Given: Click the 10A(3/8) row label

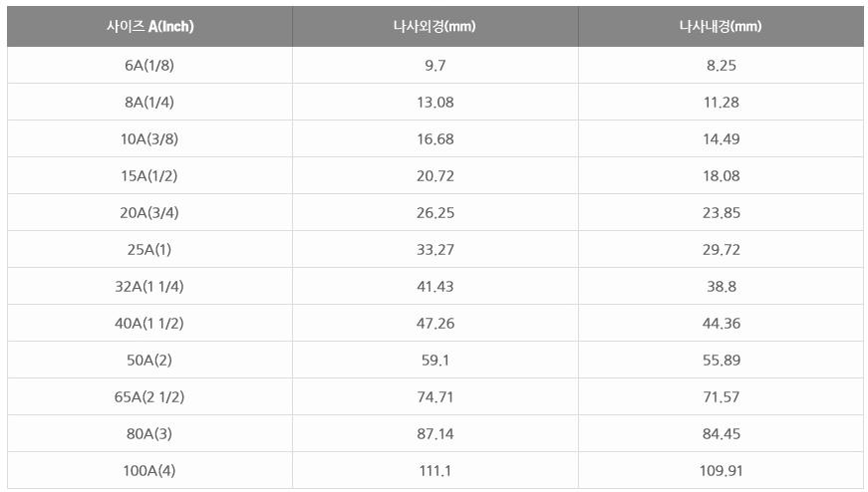Looking at the screenshot, I should [x=149, y=139].
